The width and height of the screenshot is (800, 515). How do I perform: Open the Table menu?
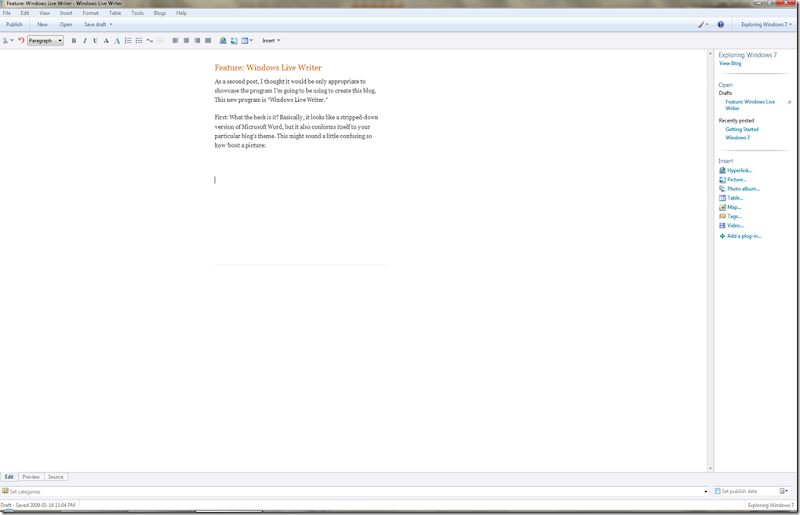(x=115, y=13)
